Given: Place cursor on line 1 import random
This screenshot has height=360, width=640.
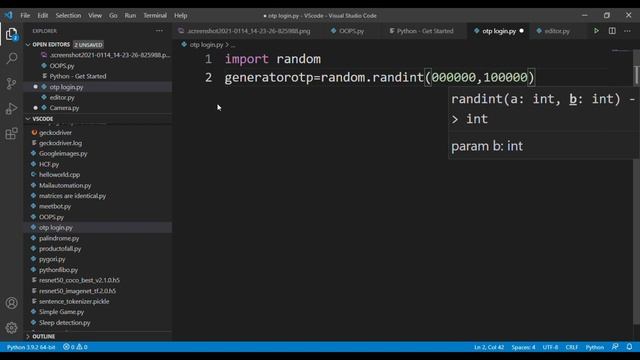Looking at the screenshot, I should [x=273, y=59].
